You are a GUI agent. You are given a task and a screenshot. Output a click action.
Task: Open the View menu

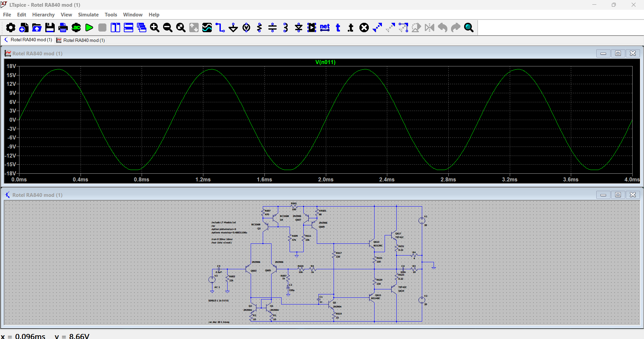[66, 15]
